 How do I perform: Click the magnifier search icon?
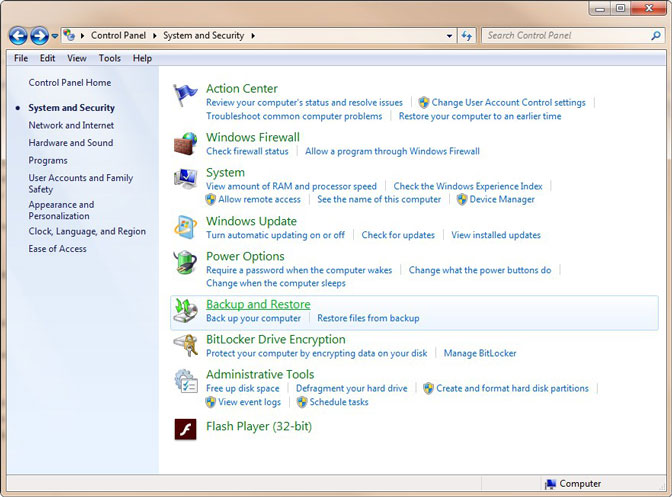pyautogui.click(x=656, y=36)
